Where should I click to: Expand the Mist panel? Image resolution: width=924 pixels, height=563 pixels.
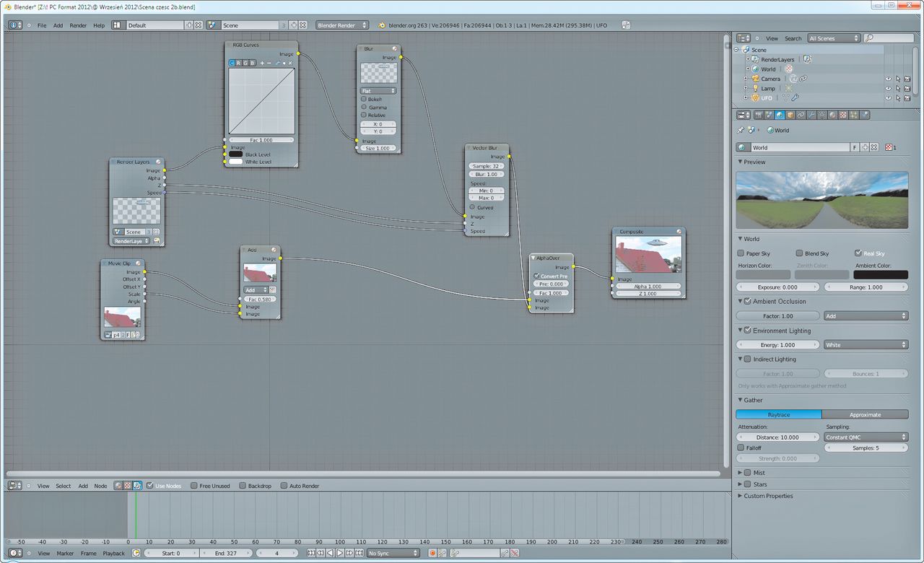pos(740,473)
